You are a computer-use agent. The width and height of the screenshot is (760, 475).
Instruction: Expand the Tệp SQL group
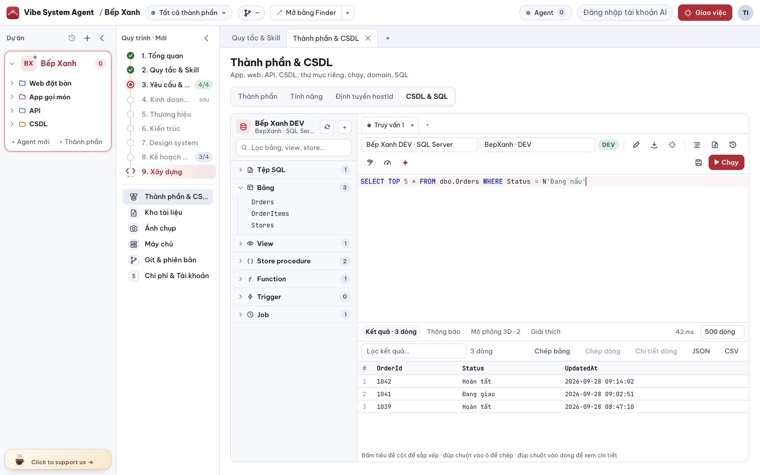point(240,170)
